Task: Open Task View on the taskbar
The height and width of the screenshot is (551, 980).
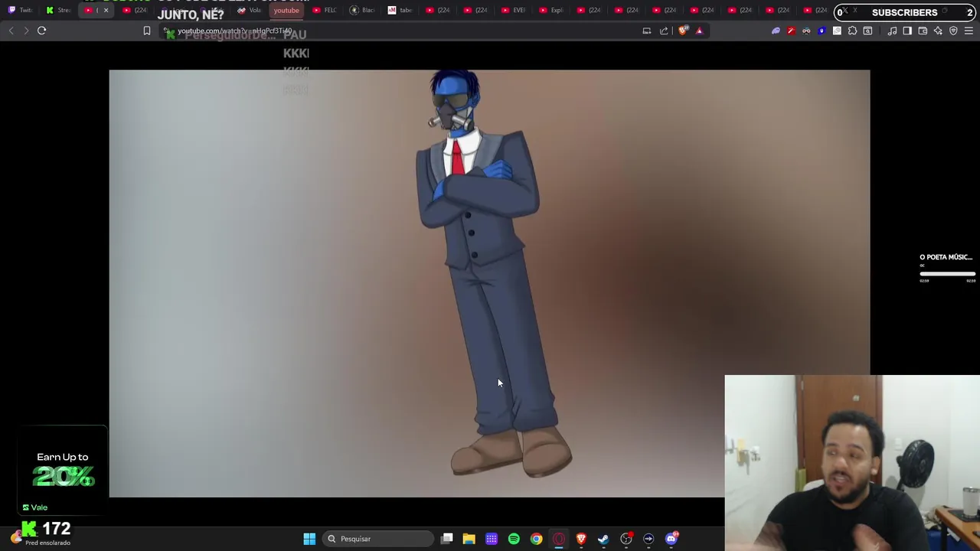Action: (447, 539)
